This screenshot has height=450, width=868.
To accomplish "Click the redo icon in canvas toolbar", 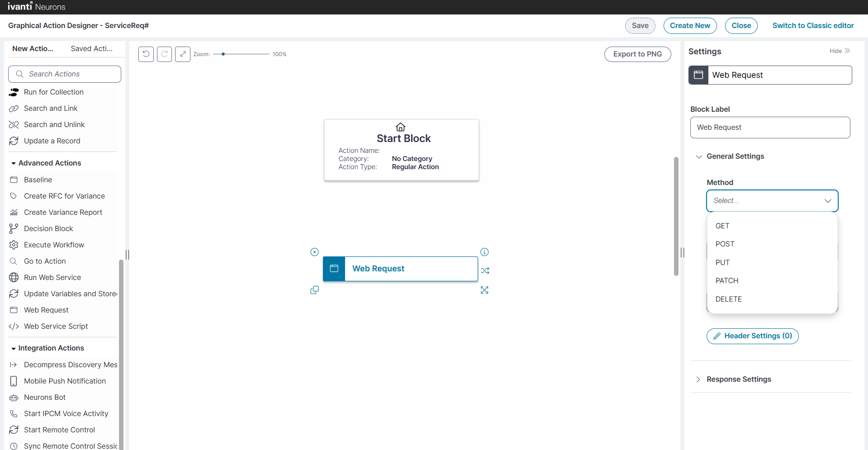I will click(x=164, y=54).
